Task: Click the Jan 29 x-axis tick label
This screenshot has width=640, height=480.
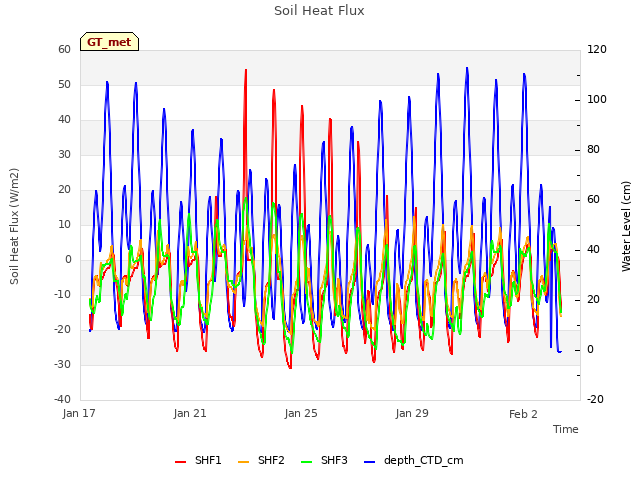Action: coord(412,413)
